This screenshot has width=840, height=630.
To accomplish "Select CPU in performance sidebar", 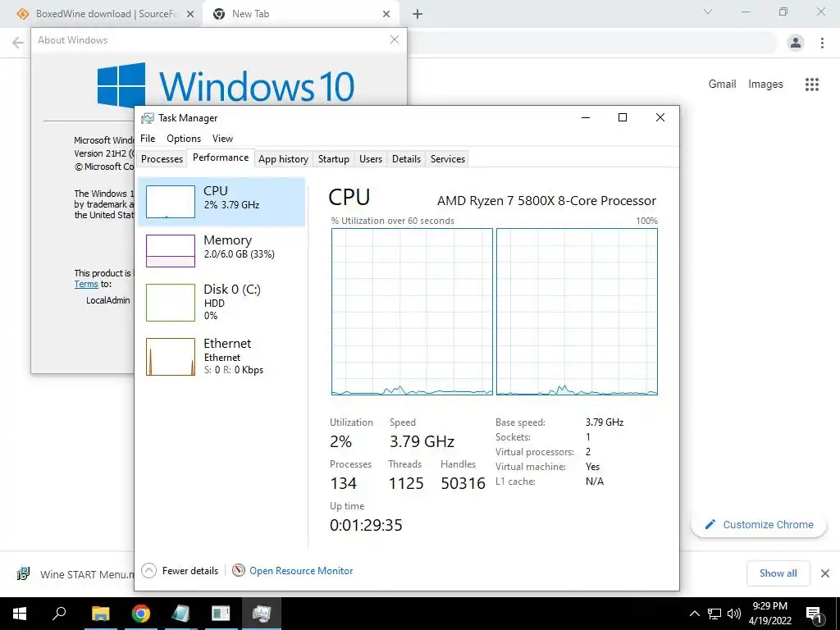I will click(x=221, y=202).
